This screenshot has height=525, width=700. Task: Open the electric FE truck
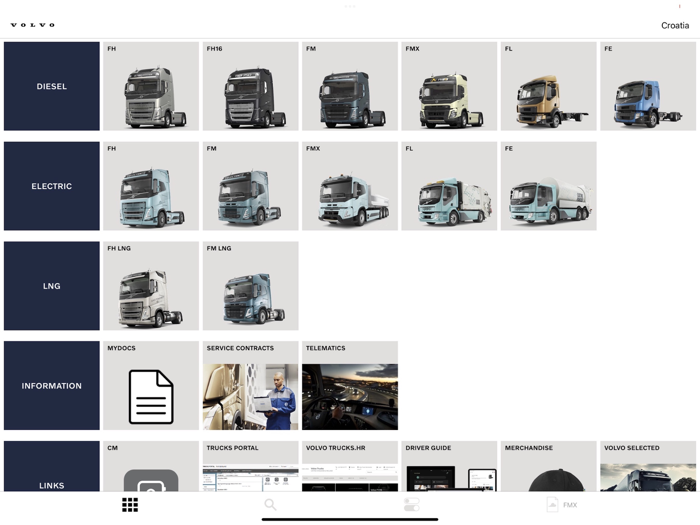549,186
